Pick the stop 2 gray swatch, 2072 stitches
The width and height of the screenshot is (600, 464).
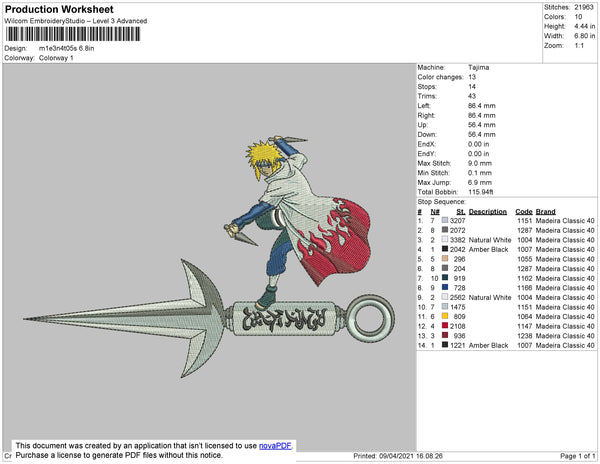tap(445, 230)
